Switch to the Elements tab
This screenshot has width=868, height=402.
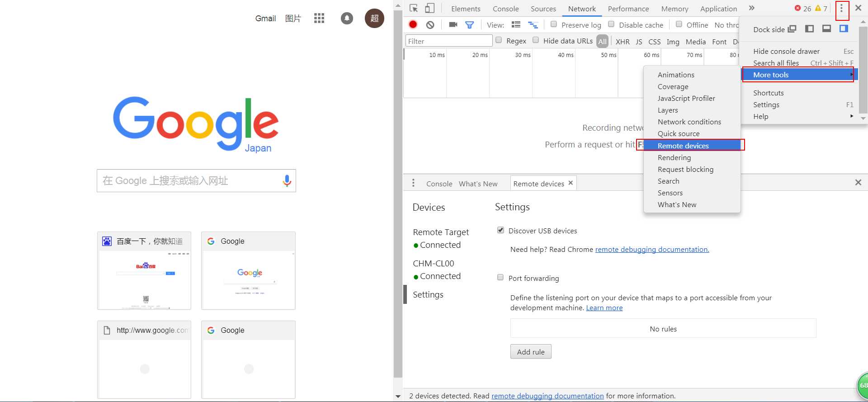(466, 9)
